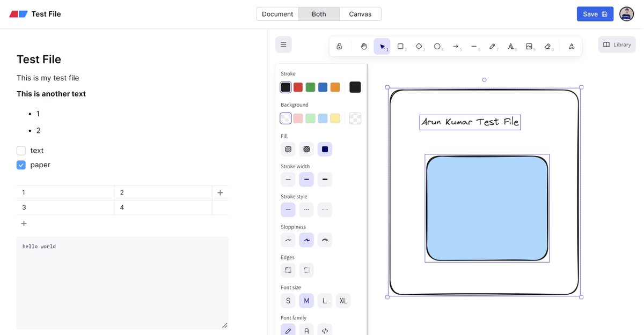Set architect sloppiness
Viewport: 644px width, 335px height.
[x=288, y=240]
